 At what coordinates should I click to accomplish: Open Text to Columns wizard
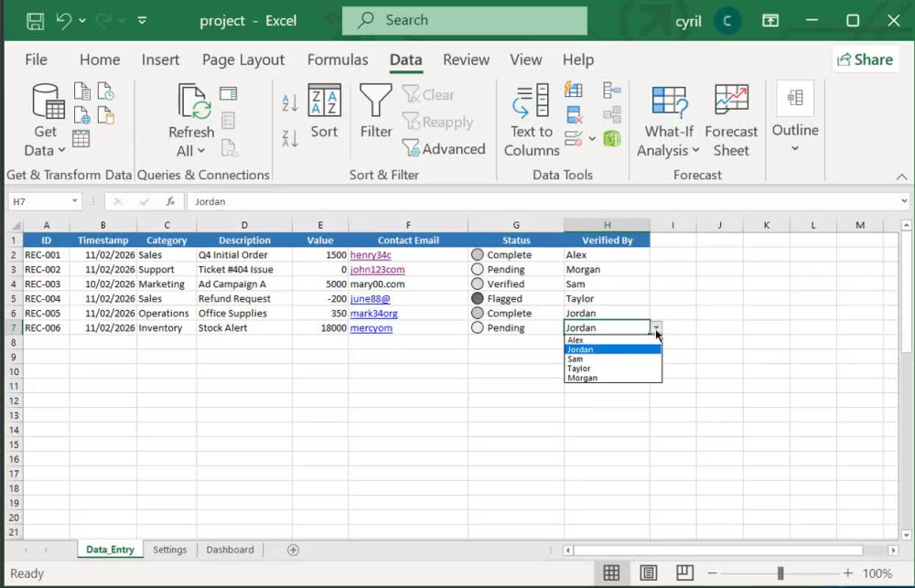pos(531,121)
